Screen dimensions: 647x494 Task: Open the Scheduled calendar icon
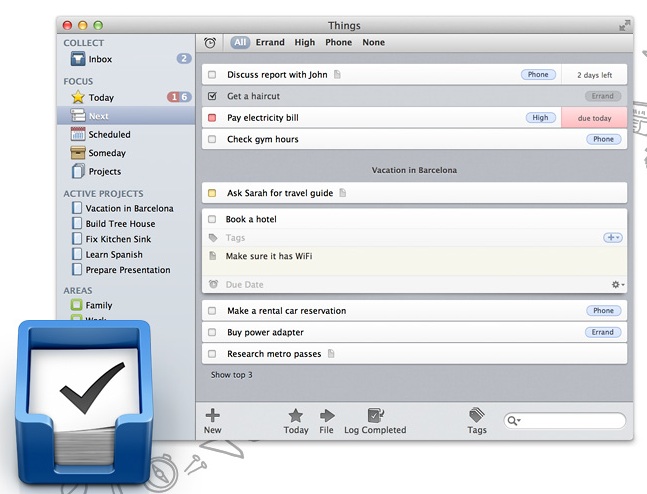pyautogui.click(x=78, y=134)
